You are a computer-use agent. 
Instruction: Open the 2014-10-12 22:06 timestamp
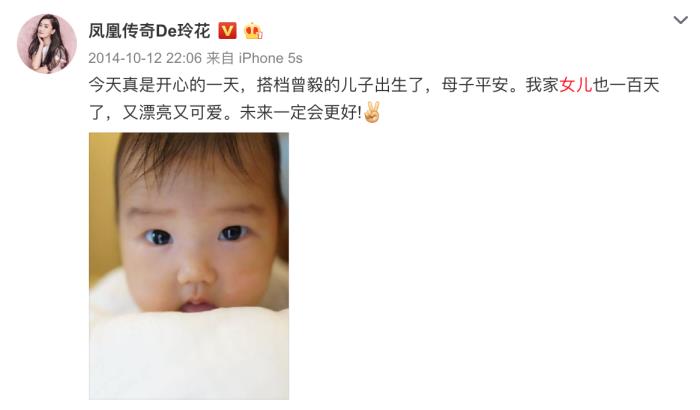click(x=145, y=58)
